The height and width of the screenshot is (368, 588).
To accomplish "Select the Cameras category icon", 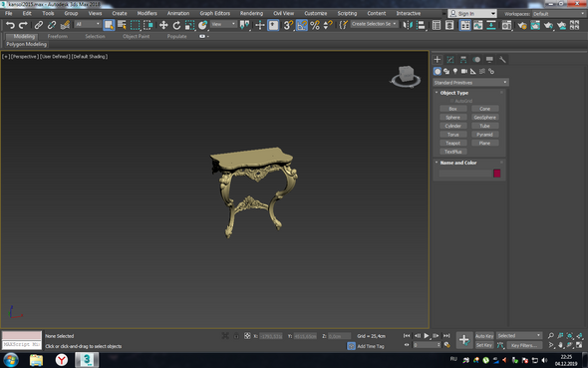I will pos(464,71).
